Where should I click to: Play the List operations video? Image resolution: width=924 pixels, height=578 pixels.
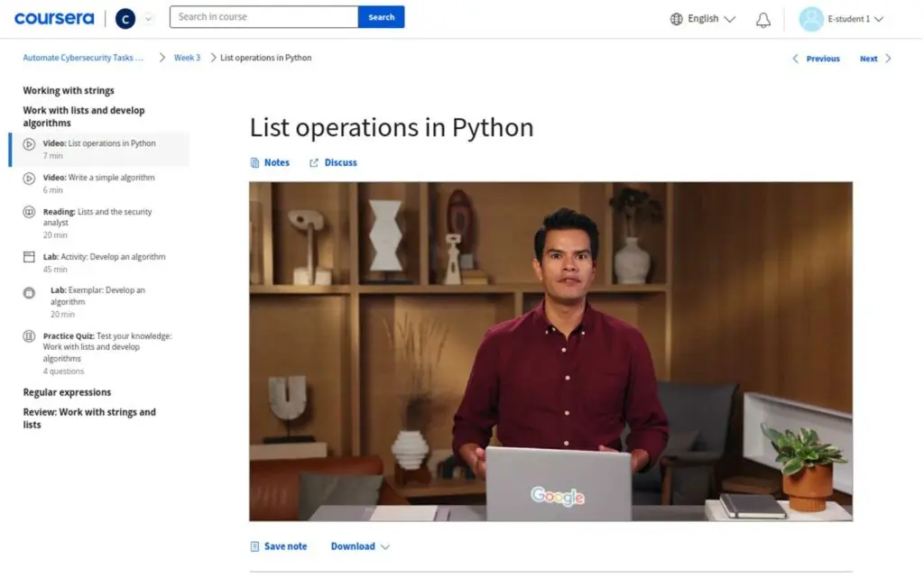[x=550, y=352]
